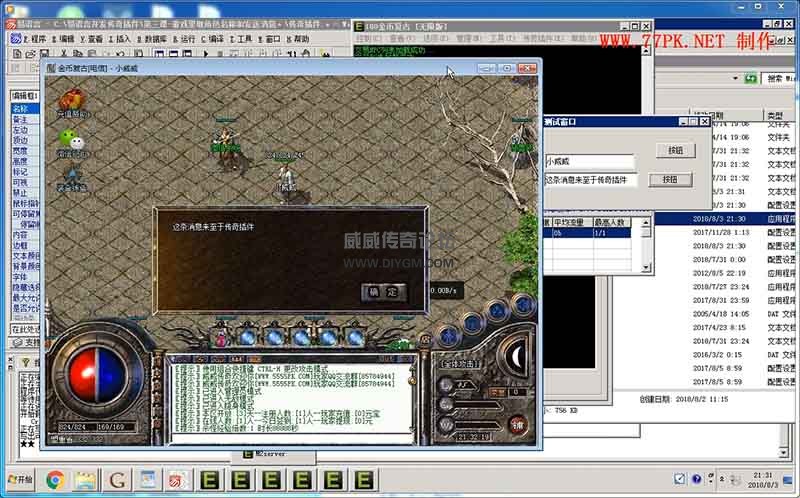800x498 pixels.
Task: Select the 顶边 property row
Action: tap(25, 140)
